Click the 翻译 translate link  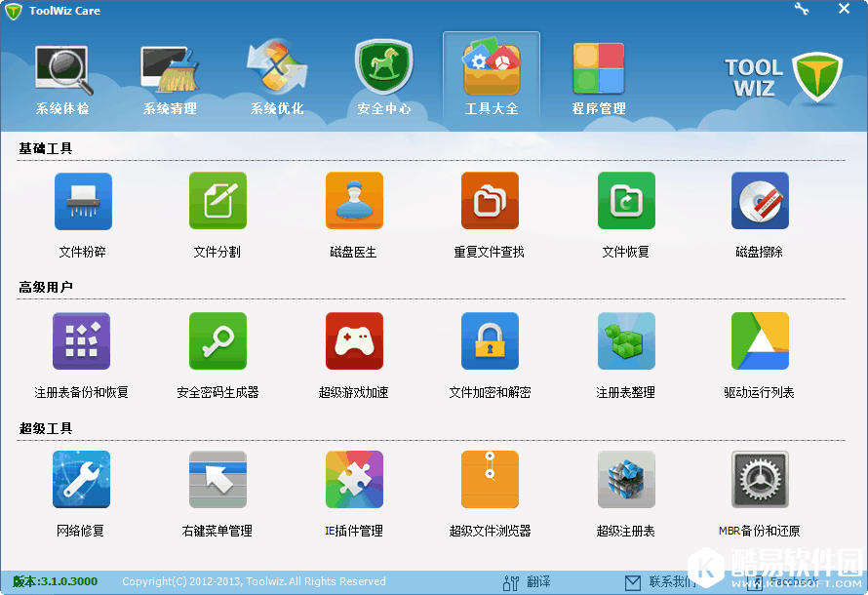click(x=528, y=582)
